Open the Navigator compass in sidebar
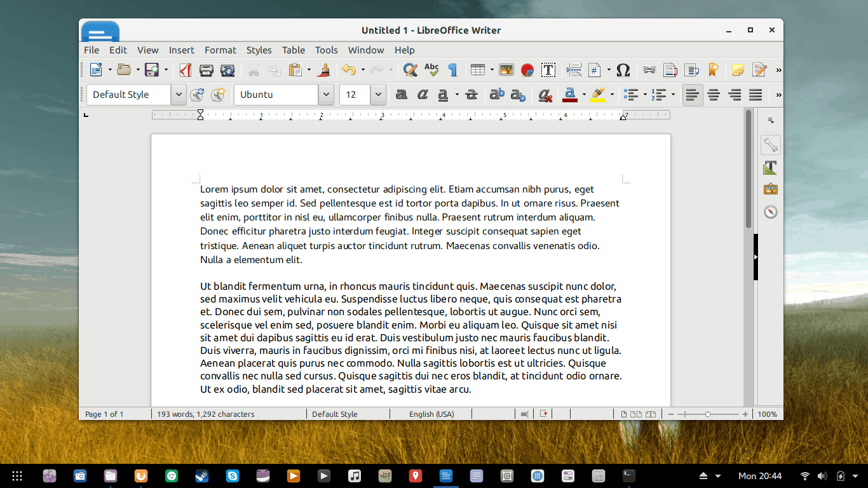868x488 pixels. [770, 212]
